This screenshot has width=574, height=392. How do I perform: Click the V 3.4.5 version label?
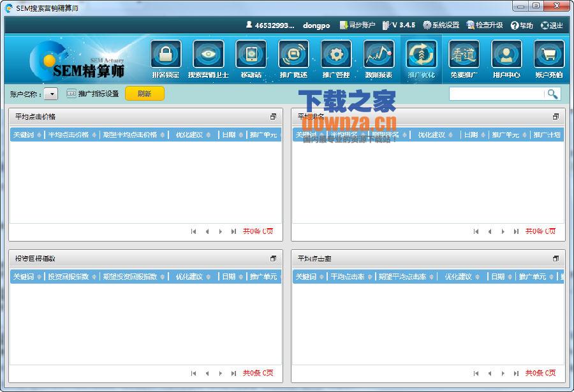click(399, 25)
